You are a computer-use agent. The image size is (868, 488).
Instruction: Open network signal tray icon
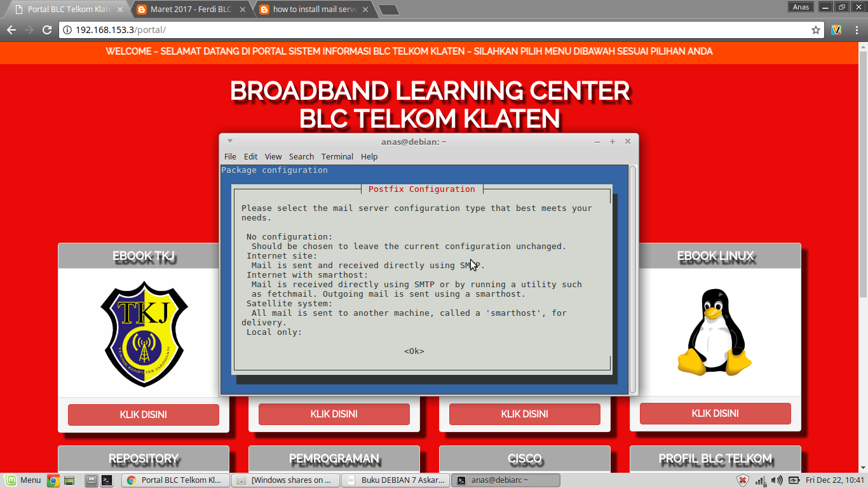[761, 480]
